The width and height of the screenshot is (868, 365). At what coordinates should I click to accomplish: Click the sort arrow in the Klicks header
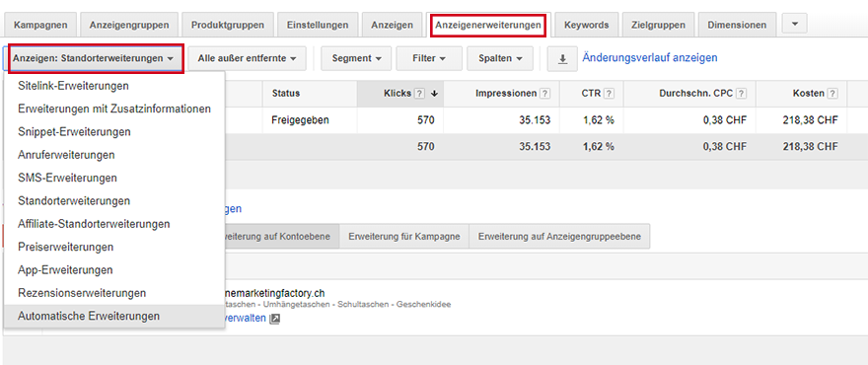(434, 94)
